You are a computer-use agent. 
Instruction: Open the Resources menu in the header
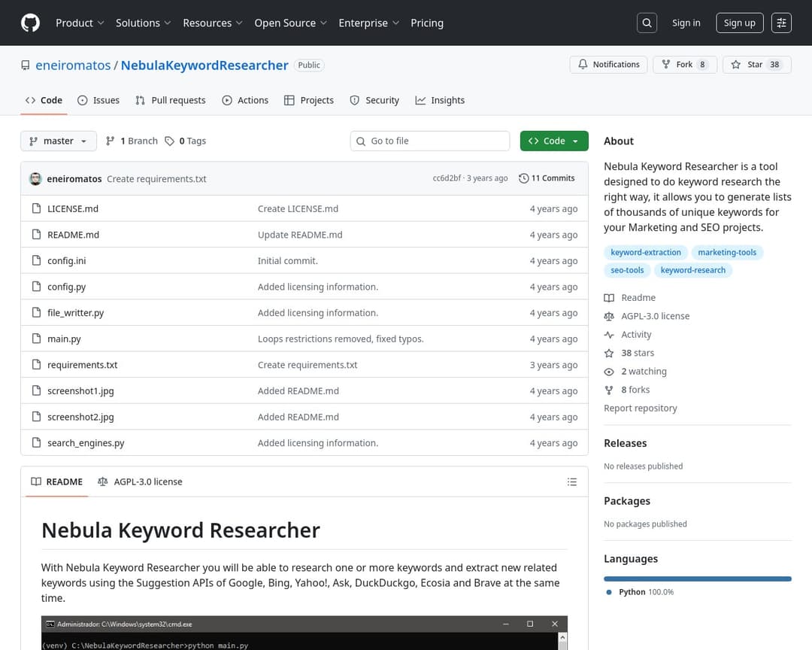point(212,23)
